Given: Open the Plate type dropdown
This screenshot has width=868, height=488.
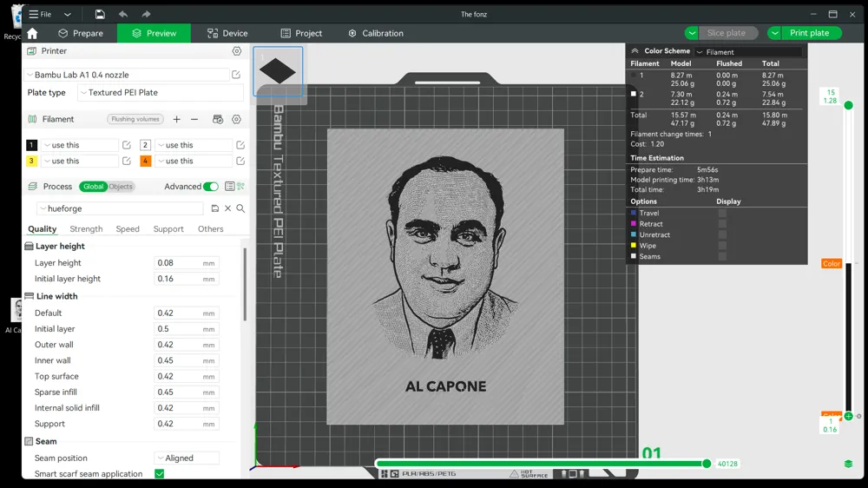Looking at the screenshot, I should (x=160, y=93).
